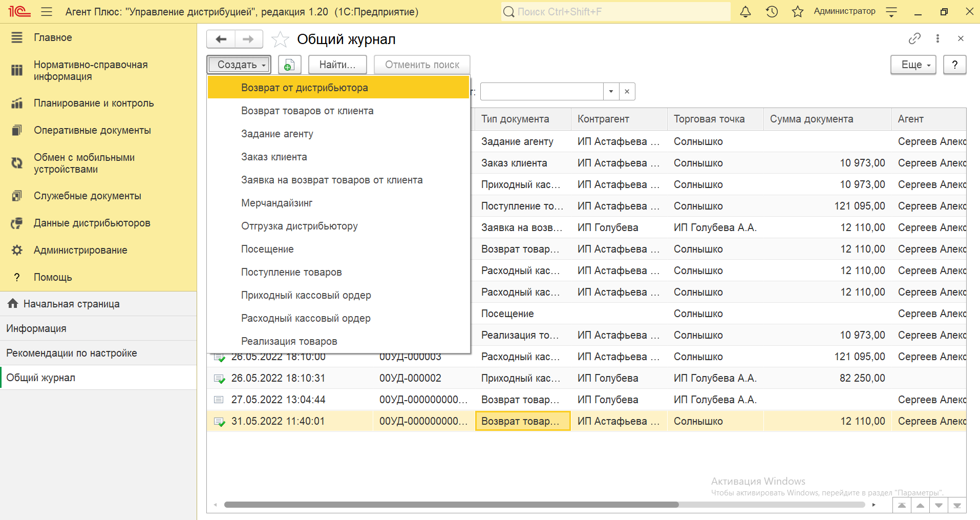Select Мерчандайзинг in the create menu
This screenshot has width=980, height=520.
point(276,203)
